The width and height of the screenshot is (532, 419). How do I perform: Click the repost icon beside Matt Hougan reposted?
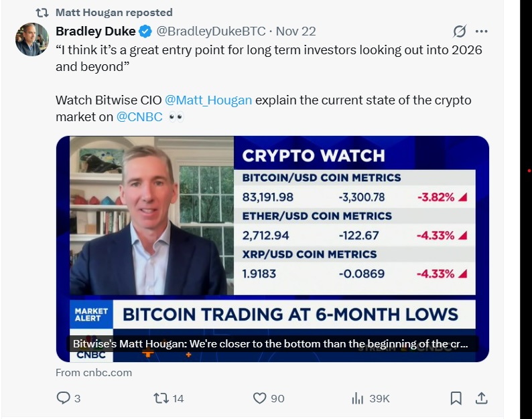pos(42,12)
